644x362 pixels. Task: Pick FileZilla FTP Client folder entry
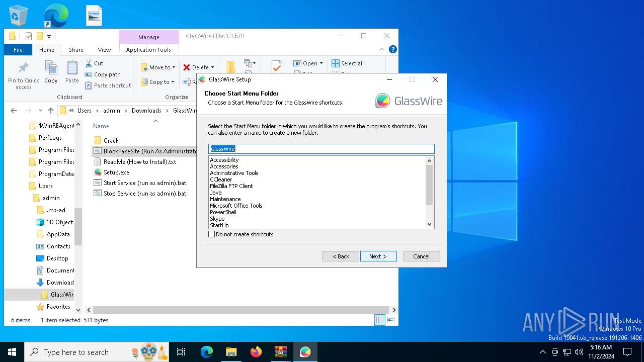pyautogui.click(x=231, y=186)
